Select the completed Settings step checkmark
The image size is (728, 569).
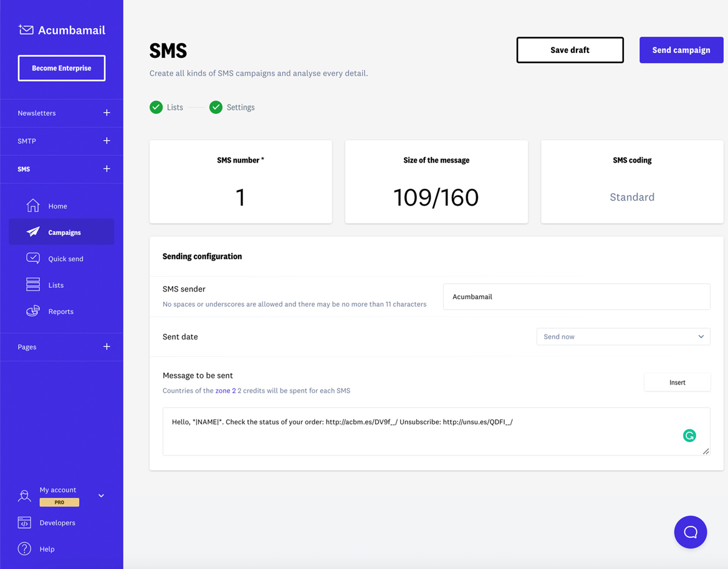pyautogui.click(x=216, y=107)
